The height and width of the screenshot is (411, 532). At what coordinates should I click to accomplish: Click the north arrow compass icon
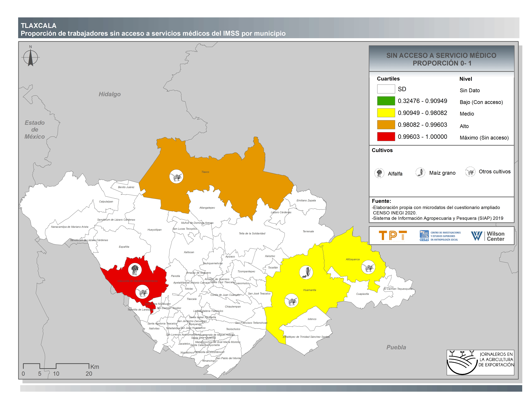(x=30, y=57)
